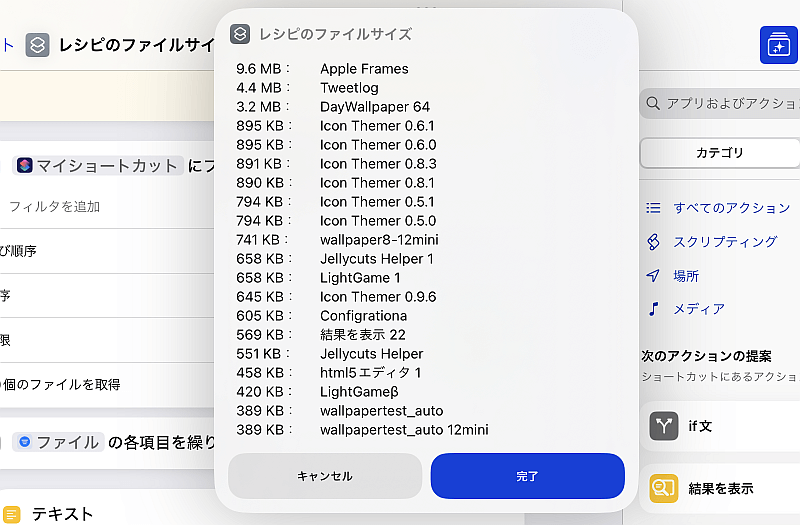Viewport: 800px width, 525px height.
Task: Click the 次のアクションの提案 heading
Action: click(x=706, y=356)
